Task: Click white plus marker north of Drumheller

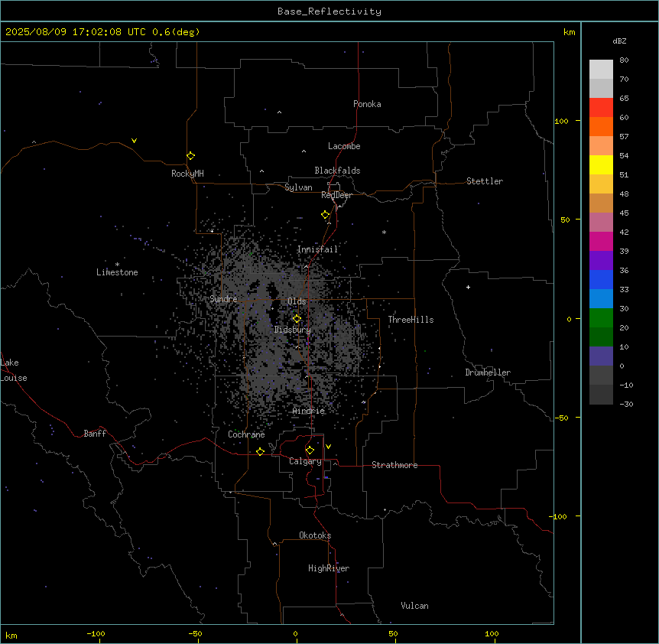Action: coord(468,287)
